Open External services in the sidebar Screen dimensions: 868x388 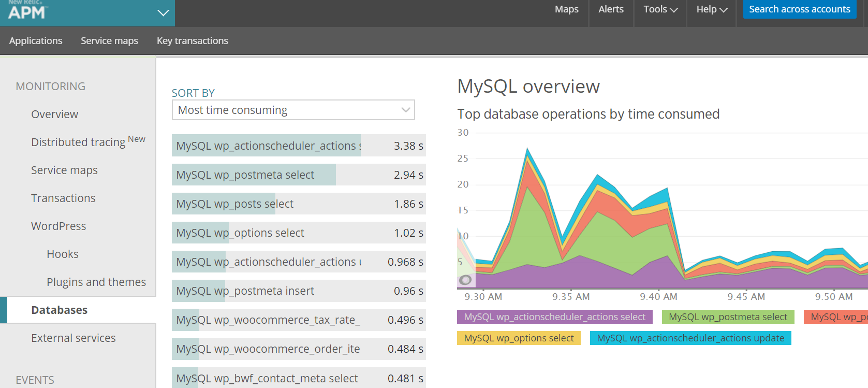pos(73,338)
